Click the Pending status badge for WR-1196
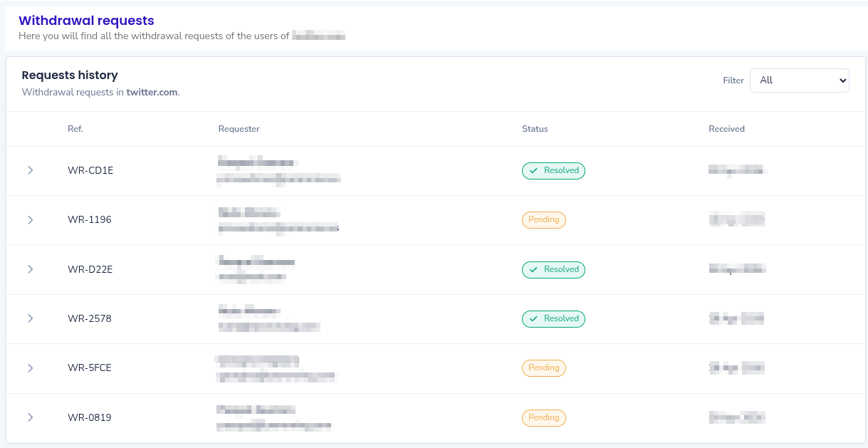The height and width of the screenshot is (448, 868). (544, 219)
